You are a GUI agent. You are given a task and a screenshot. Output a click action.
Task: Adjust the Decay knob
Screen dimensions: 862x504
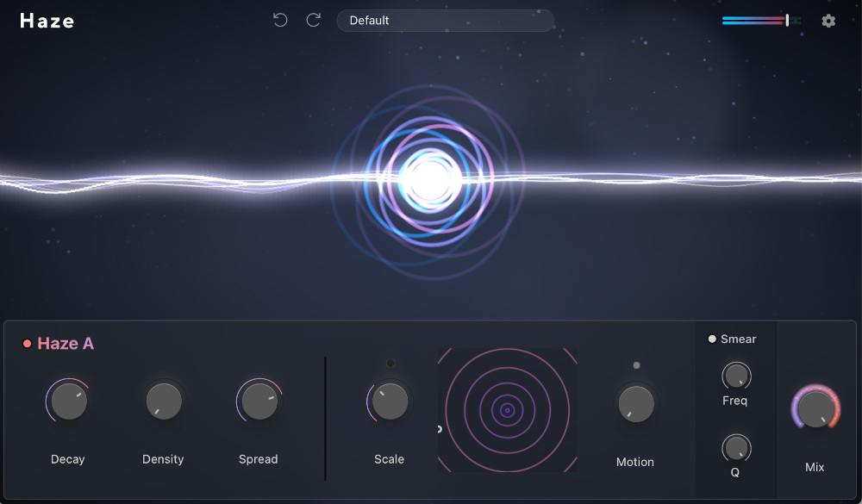(67, 400)
